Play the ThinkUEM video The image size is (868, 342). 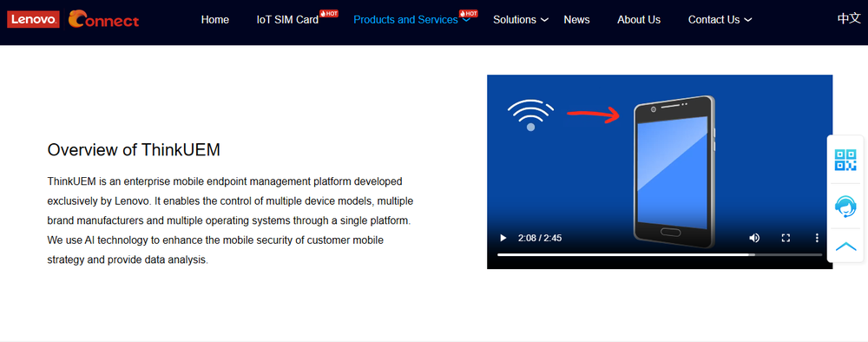tap(503, 238)
